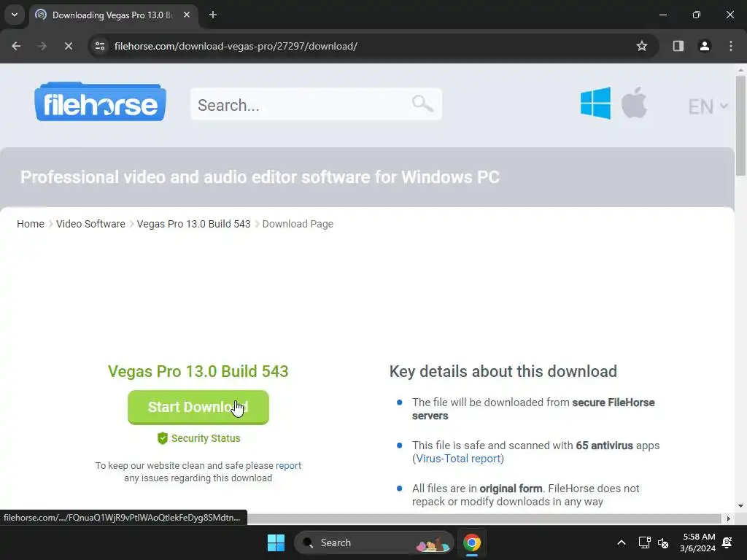Select the Apple Mac platform icon
The image size is (747, 560).
point(634,103)
